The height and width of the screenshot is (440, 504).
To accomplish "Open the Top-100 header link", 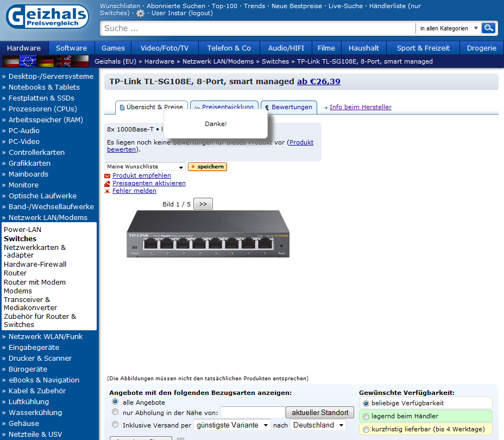I will click(x=224, y=6).
